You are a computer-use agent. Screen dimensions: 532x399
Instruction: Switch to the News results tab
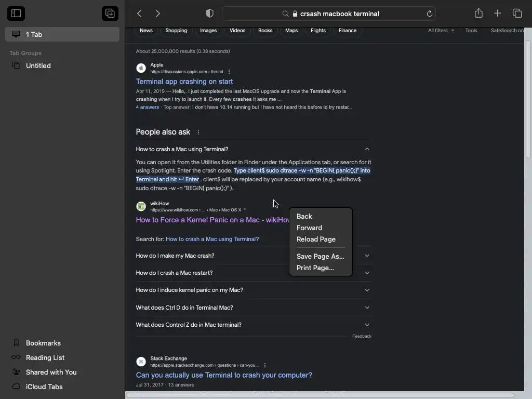pos(146,31)
